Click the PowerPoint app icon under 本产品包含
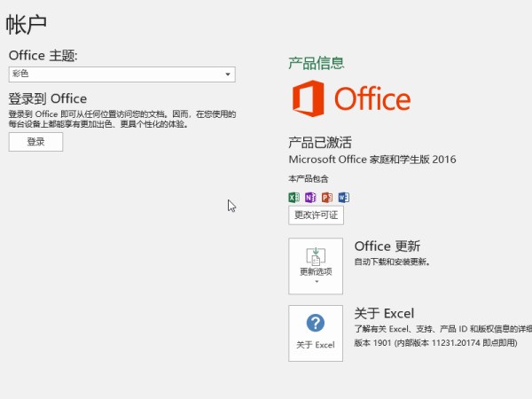532x399 pixels. point(327,197)
